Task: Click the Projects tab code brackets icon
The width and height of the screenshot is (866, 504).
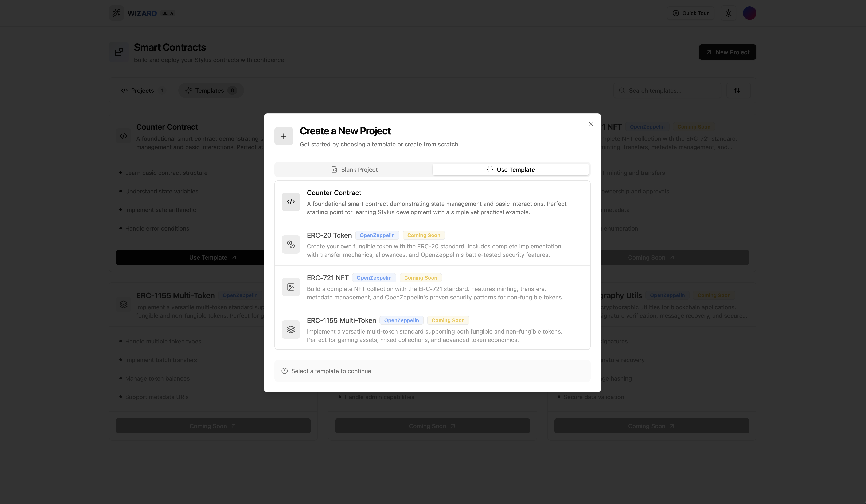Action: pyautogui.click(x=124, y=91)
